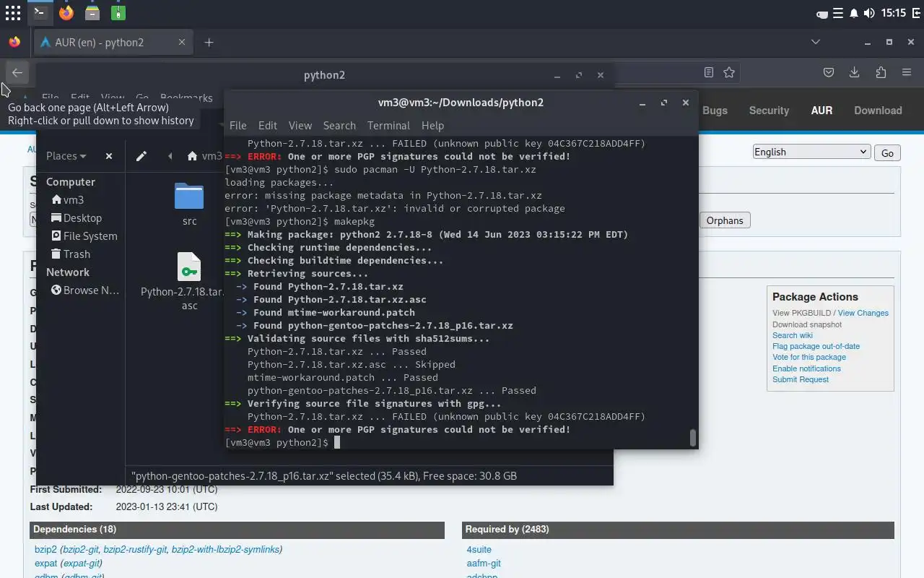The height and width of the screenshot is (578, 924).
Task: Click the log out icon in tray
Action: (915, 13)
